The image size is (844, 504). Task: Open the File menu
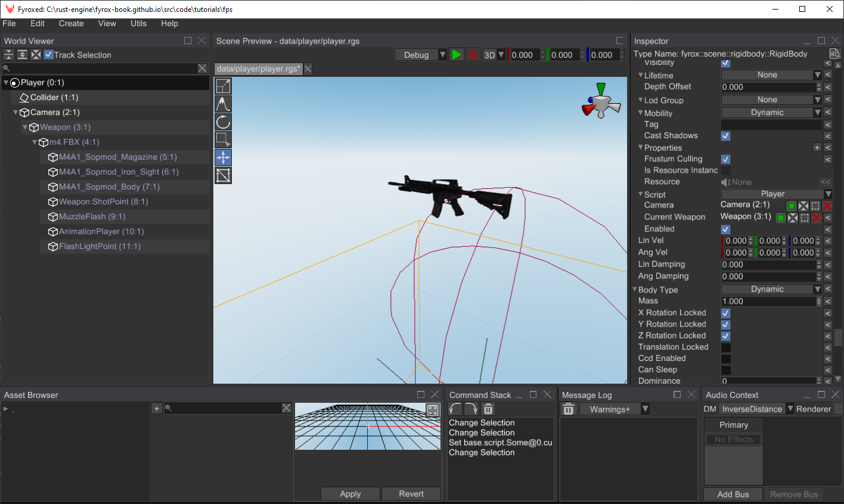pyautogui.click(x=10, y=23)
